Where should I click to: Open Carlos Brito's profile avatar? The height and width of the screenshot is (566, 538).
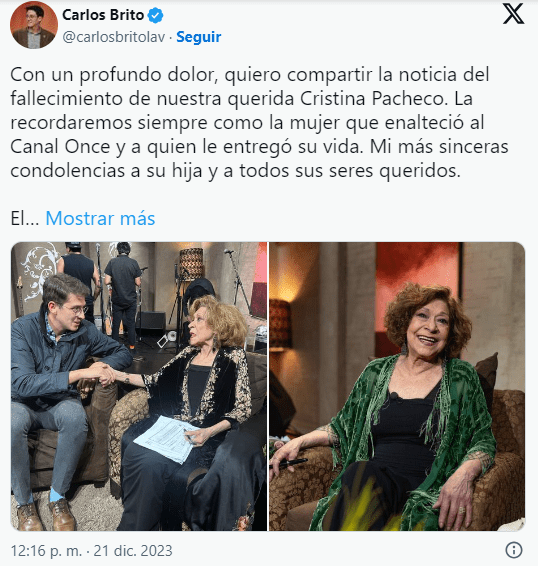point(34,26)
